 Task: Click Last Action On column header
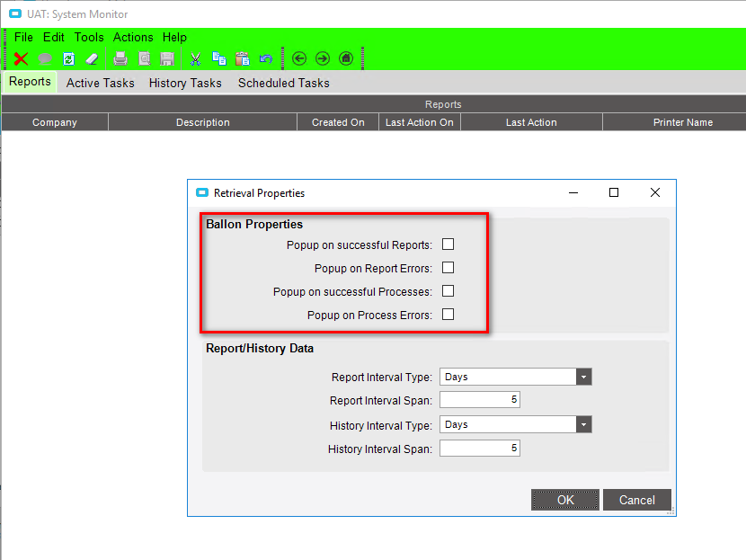[419, 122]
